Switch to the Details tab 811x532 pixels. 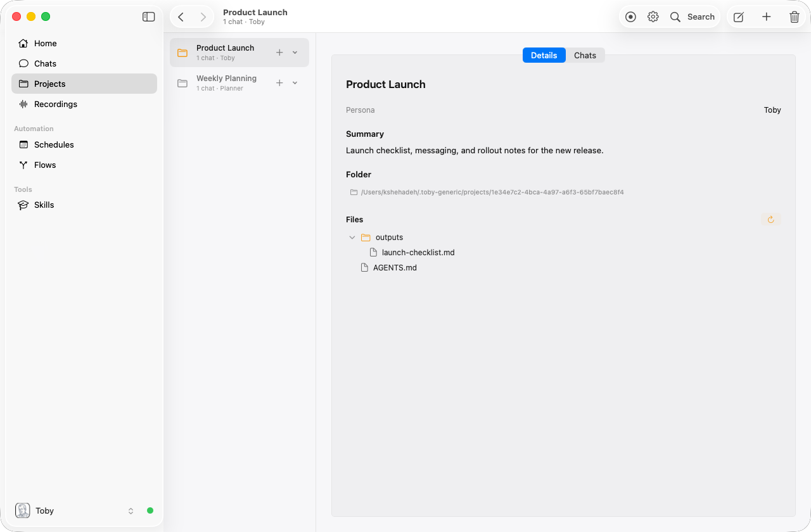click(x=544, y=55)
